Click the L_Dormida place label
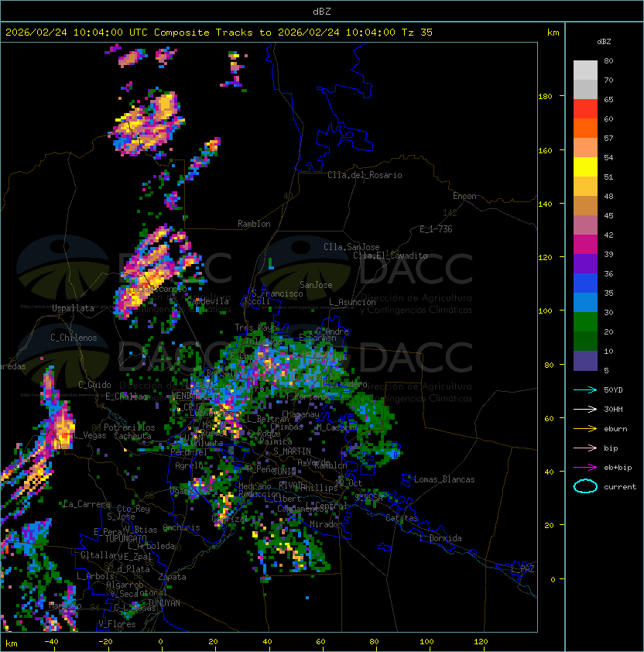The image size is (644, 652). point(440,538)
